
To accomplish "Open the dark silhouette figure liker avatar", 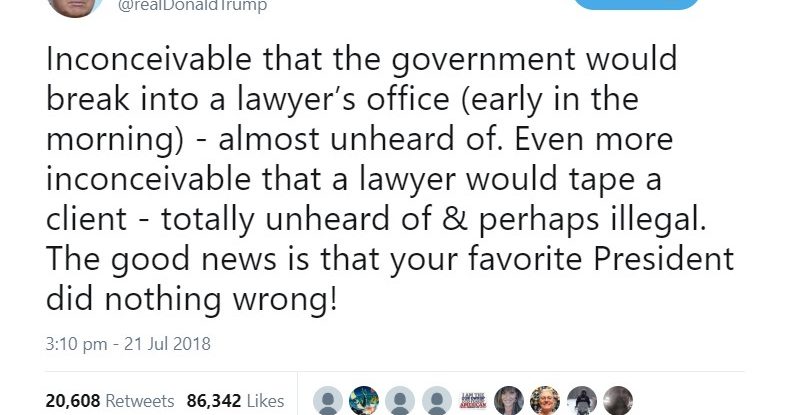I will pos(582,400).
